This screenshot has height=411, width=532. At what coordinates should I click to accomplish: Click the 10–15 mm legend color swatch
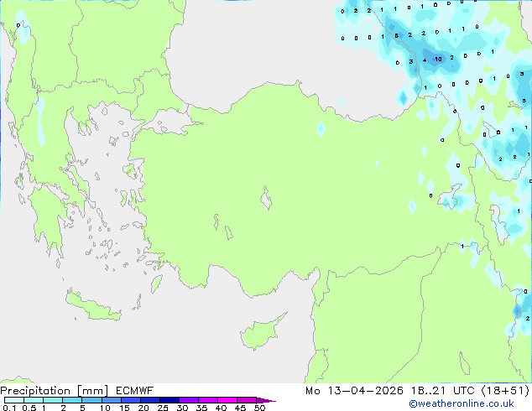click(111, 400)
